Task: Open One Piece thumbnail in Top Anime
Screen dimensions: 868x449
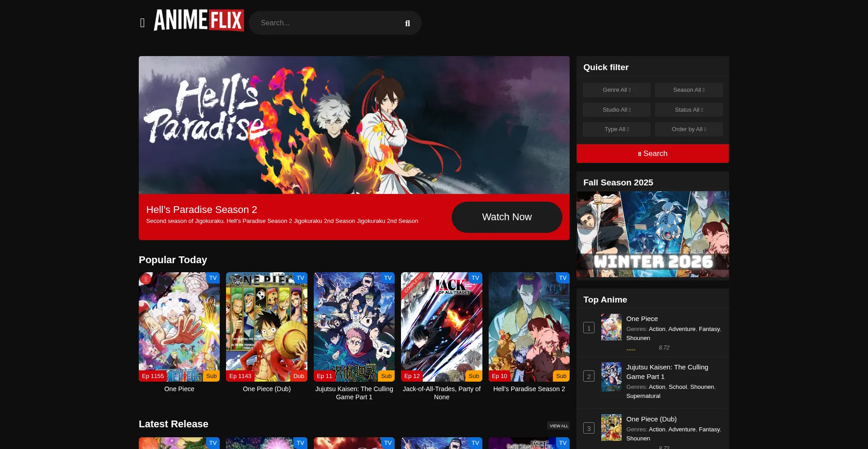Action: point(611,327)
